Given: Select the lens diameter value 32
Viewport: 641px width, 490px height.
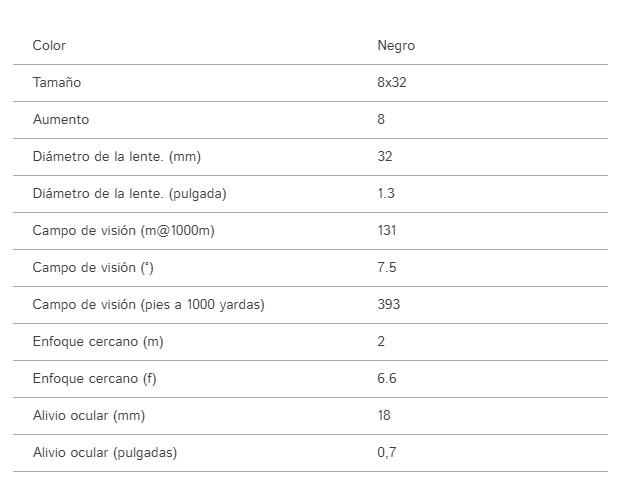Looking at the screenshot, I should coord(385,157).
